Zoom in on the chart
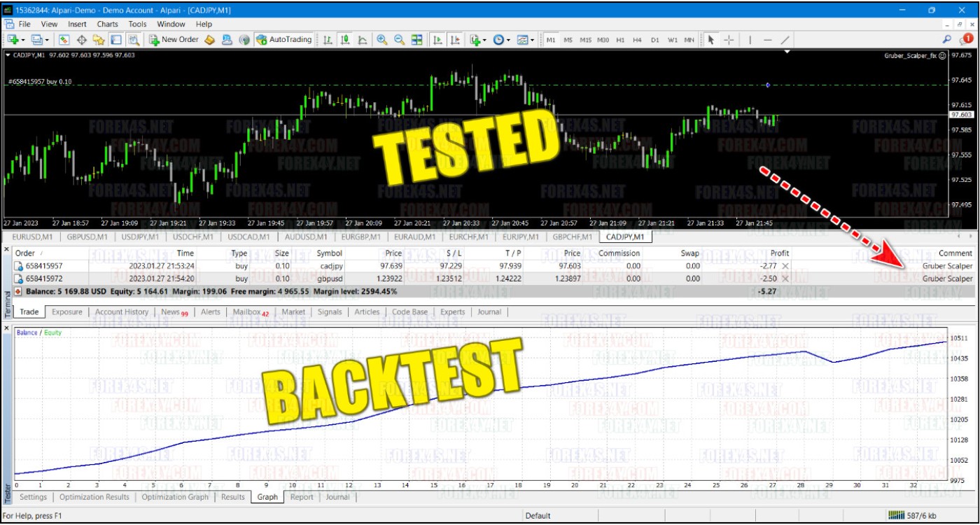 [382, 40]
